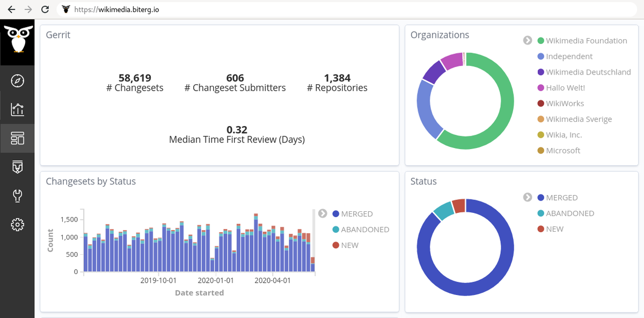The width and height of the screenshot is (644, 318).
Task: Open the Dev Tools wrench icon
Action: (x=17, y=195)
